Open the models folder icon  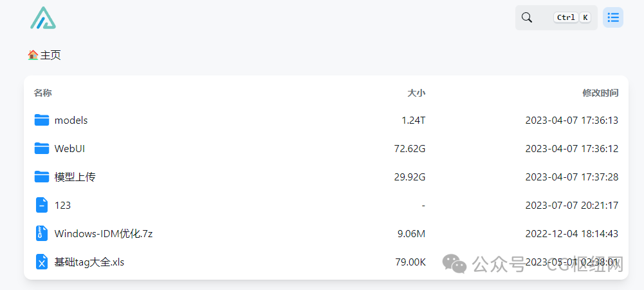pos(42,120)
